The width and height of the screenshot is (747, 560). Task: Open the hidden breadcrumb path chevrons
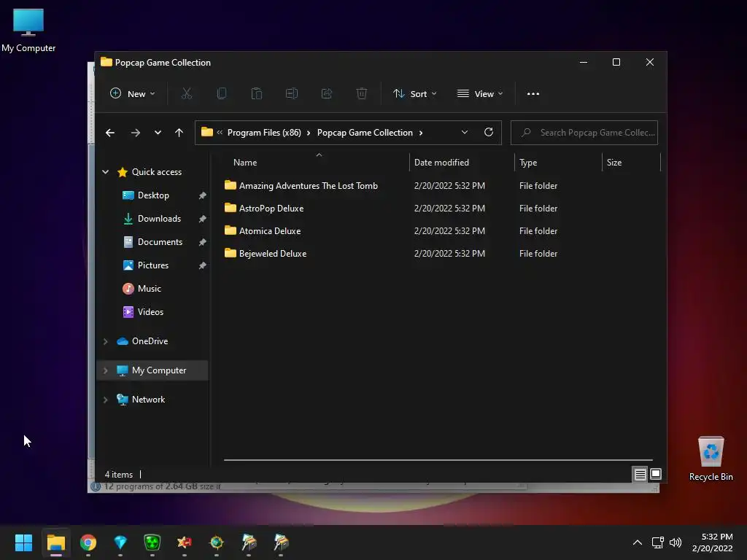[x=220, y=133]
